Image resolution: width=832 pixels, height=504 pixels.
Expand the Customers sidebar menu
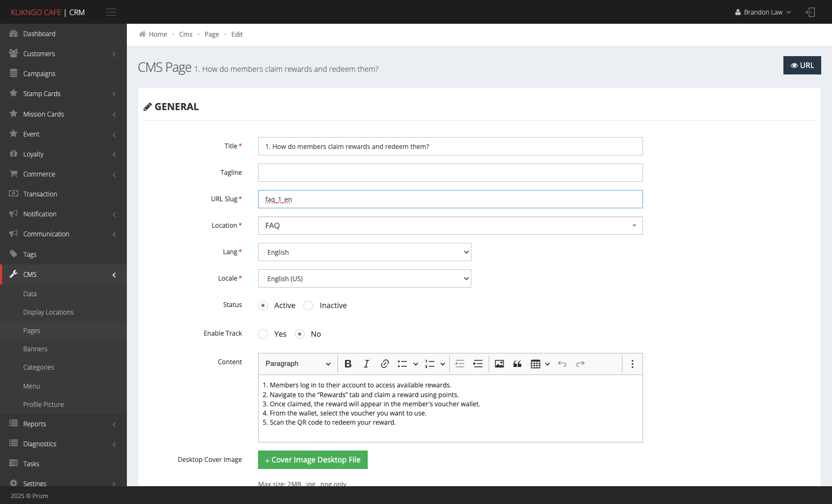pos(63,54)
